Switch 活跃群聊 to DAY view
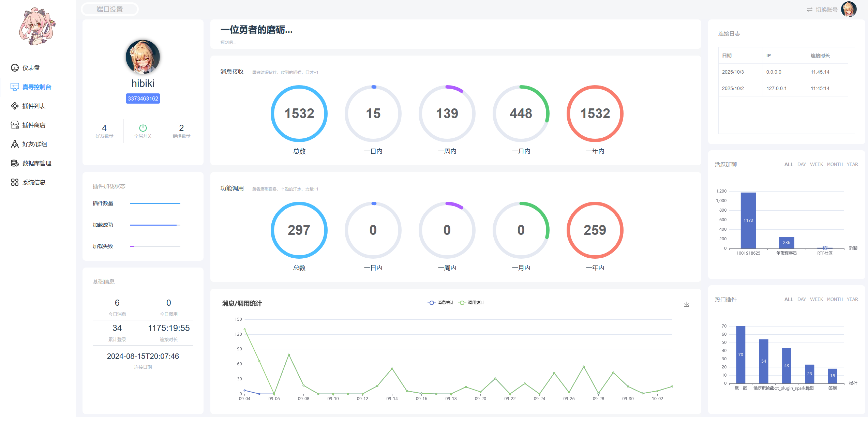Viewport: 868px width, 425px height. click(802, 164)
